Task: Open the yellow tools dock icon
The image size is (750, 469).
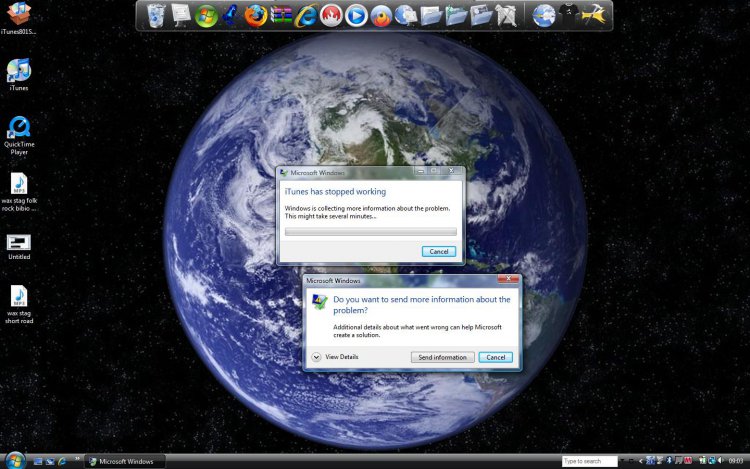Action: click(x=594, y=15)
